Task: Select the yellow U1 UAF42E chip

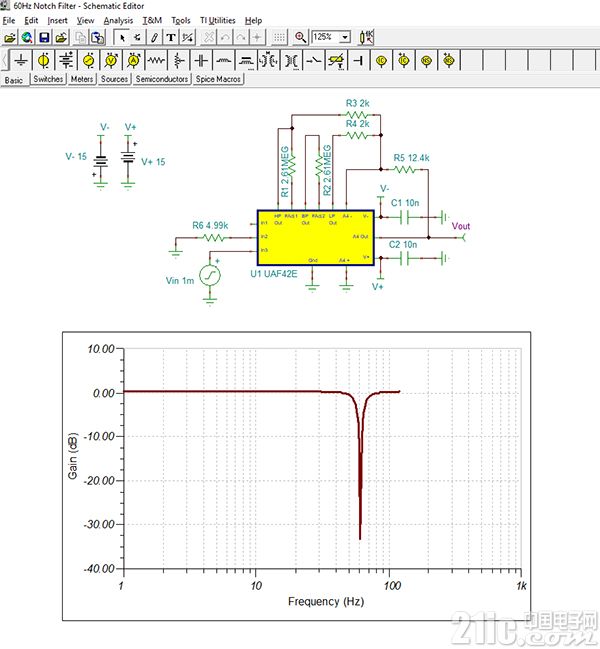Action: [x=316, y=238]
